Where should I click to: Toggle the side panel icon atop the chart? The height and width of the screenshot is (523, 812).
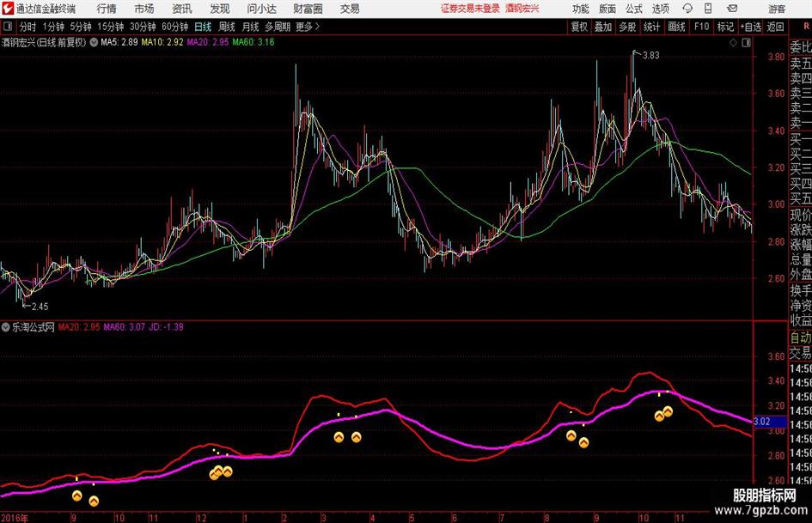click(746, 43)
